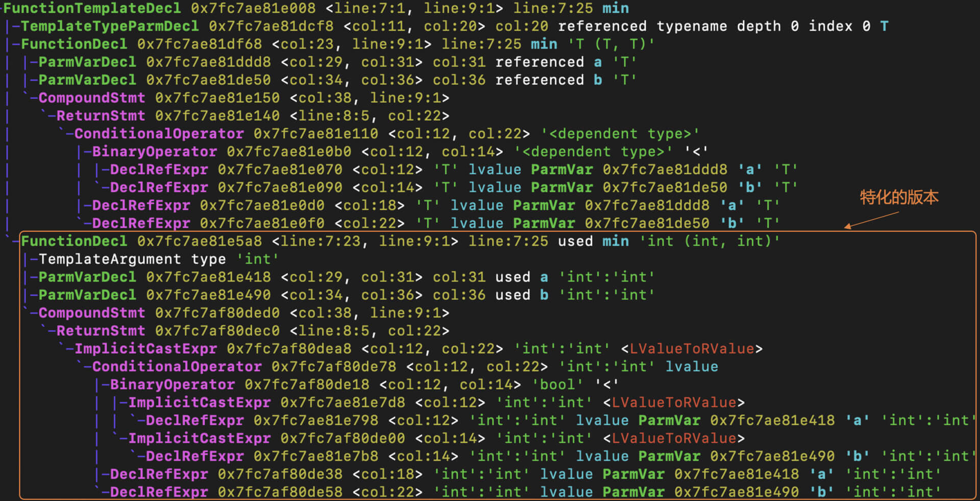Click the ParmVarDecl at address 0x7fc7ae81e490
This screenshot has width=980, height=501.
tap(87, 295)
